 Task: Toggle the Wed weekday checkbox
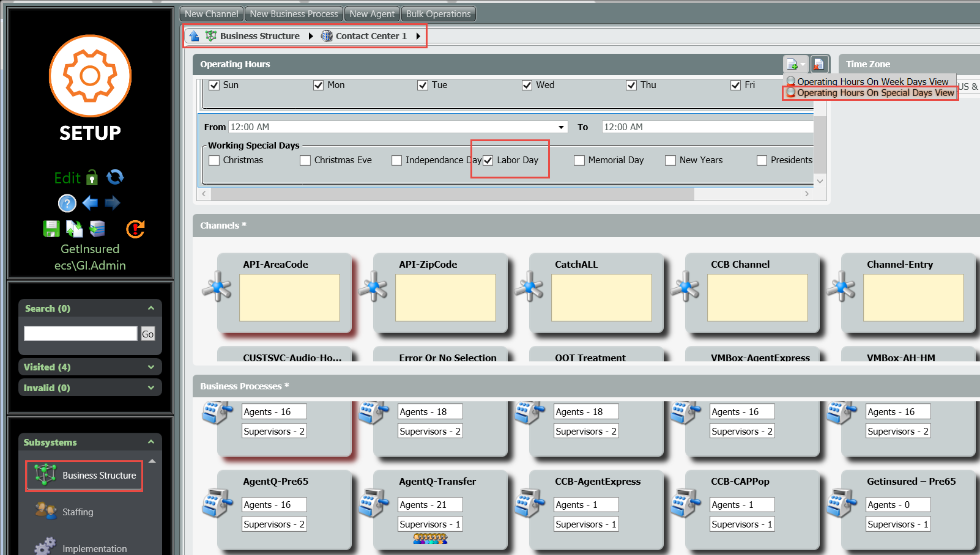pyautogui.click(x=527, y=86)
